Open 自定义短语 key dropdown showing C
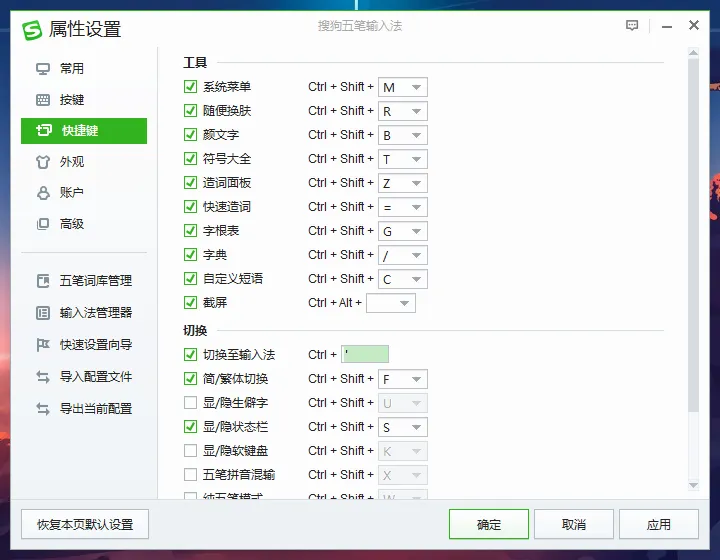The height and width of the screenshot is (560, 720). pyautogui.click(x=403, y=279)
